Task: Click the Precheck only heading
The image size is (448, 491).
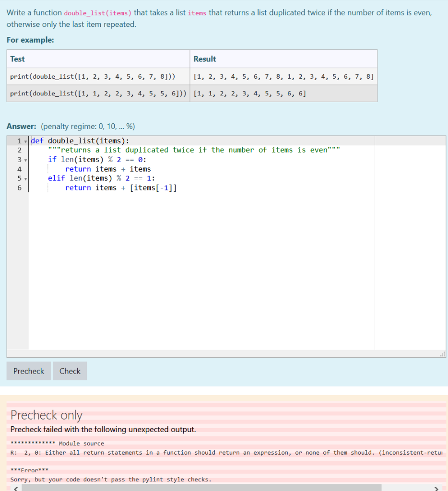Action: tap(46, 415)
